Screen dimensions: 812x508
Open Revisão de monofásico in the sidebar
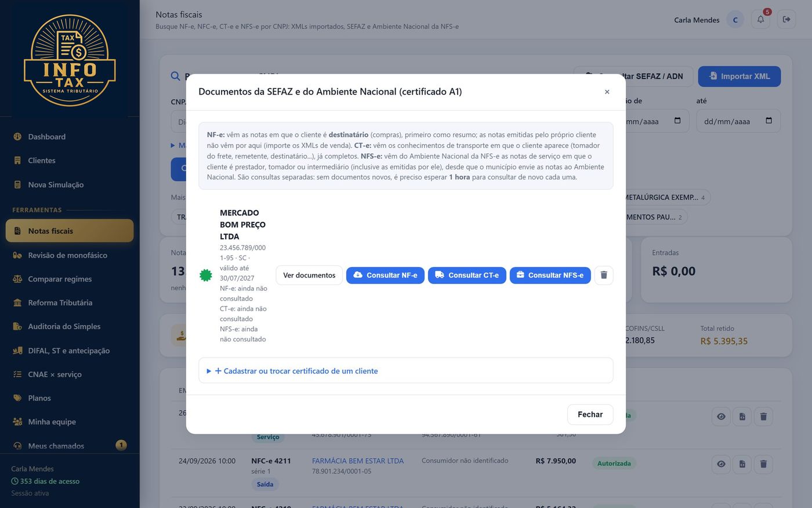[x=70, y=255]
